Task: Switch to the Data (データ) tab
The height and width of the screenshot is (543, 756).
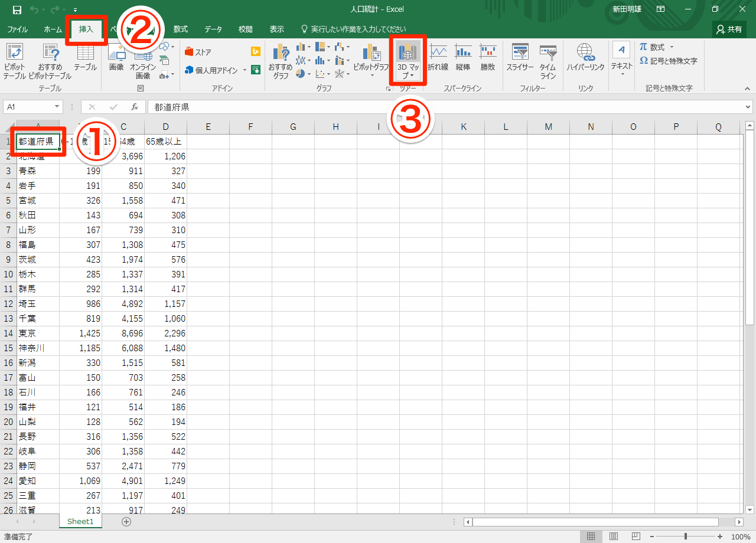Action: pyautogui.click(x=213, y=29)
